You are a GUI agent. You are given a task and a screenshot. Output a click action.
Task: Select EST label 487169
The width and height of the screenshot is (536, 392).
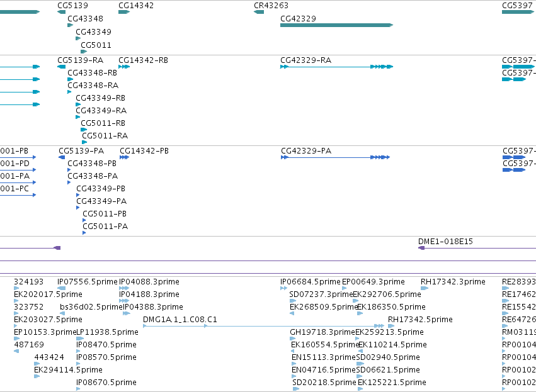[x=29, y=345]
